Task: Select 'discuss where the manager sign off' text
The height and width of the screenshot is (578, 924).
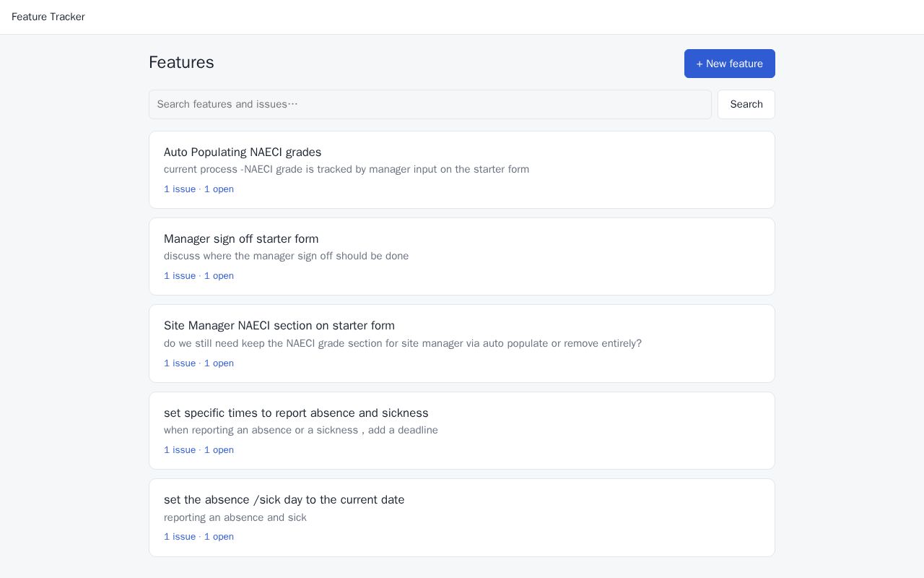Action: 286,256
